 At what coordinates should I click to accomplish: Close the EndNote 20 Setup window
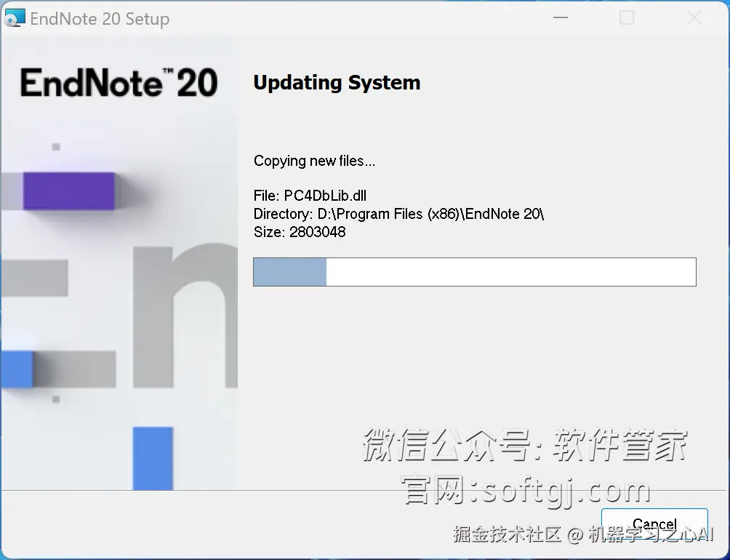(x=694, y=17)
